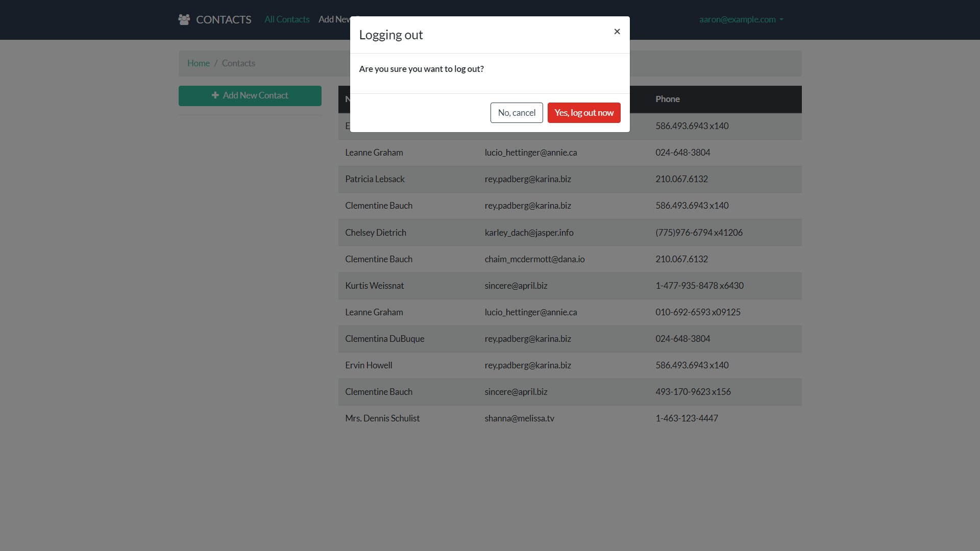Click the contacts group logo icon
The image size is (980, 551).
[184, 19]
